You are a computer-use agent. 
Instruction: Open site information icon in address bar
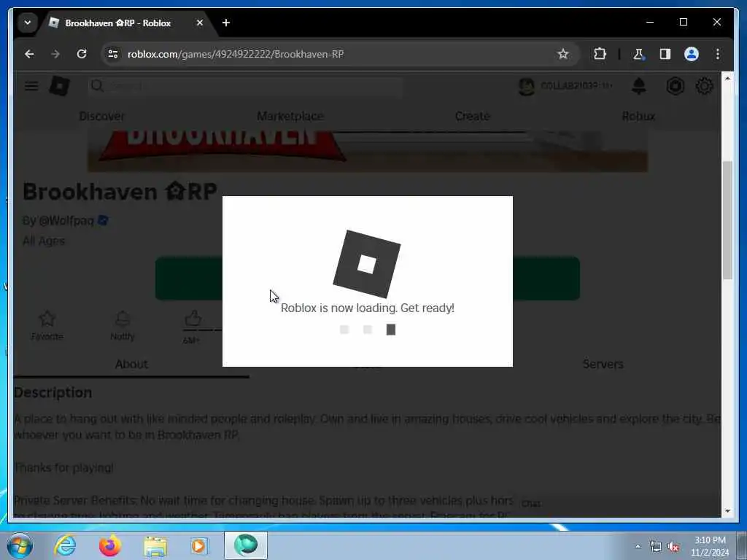click(113, 54)
